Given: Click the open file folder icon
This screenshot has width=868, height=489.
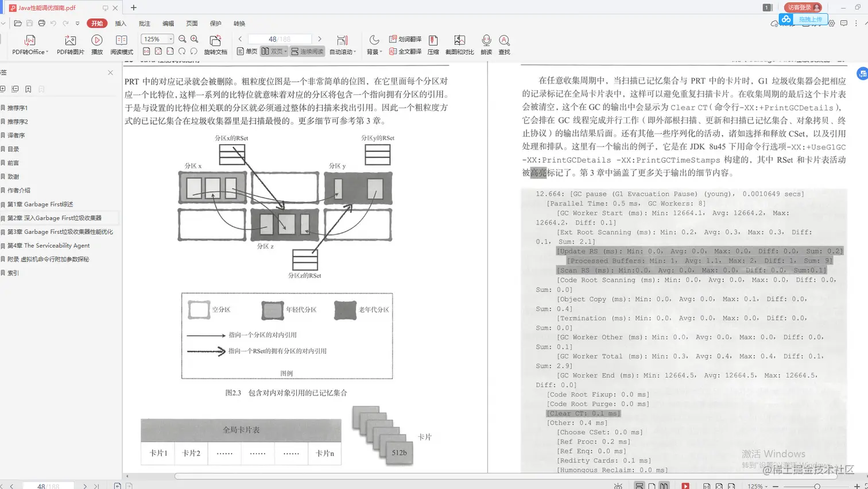Looking at the screenshot, I should click(x=18, y=24).
